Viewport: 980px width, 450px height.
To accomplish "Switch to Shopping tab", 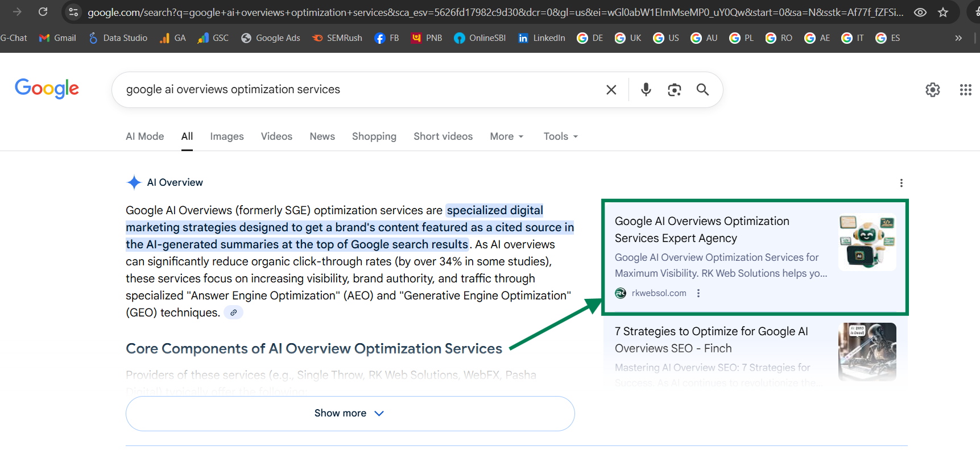I will pyautogui.click(x=374, y=136).
